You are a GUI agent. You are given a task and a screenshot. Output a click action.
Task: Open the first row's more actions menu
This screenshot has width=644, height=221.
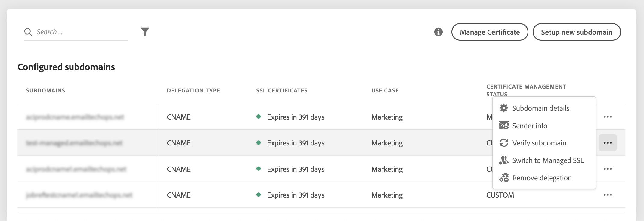(608, 117)
